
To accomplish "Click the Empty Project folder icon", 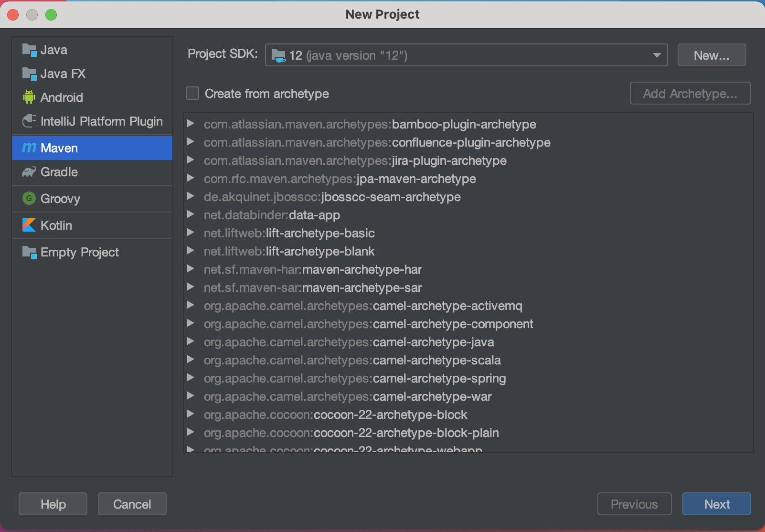I will [29, 252].
